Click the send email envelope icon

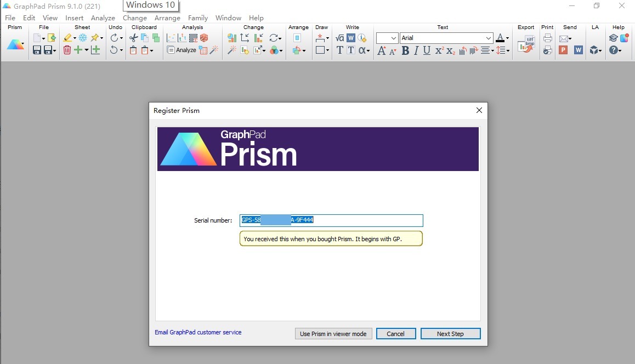(563, 38)
